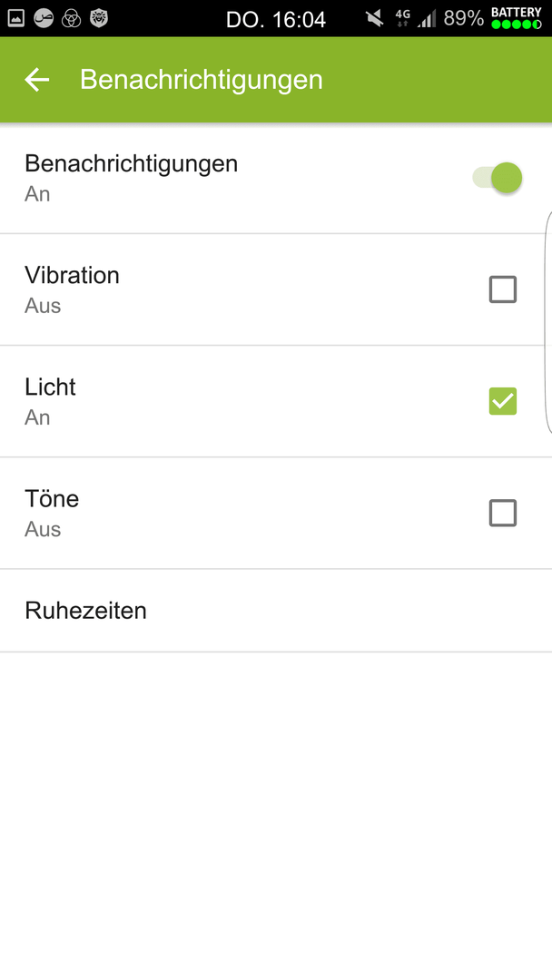Image resolution: width=552 pixels, height=980 pixels.
Task: Tap the back arrow icon
Action: tap(37, 79)
